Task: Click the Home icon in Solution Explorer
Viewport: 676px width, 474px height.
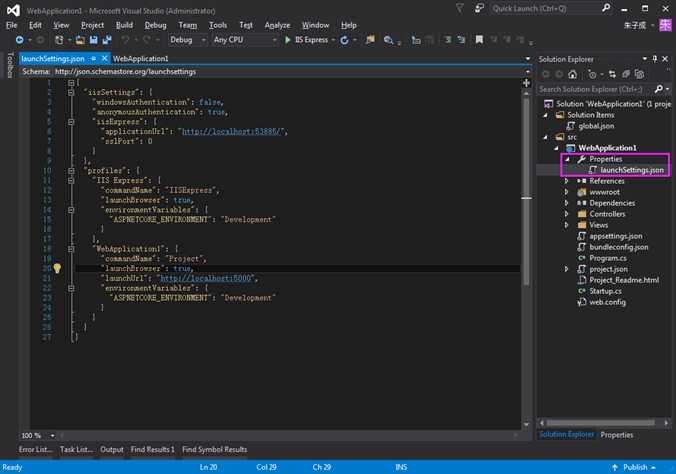Action: [x=573, y=74]
